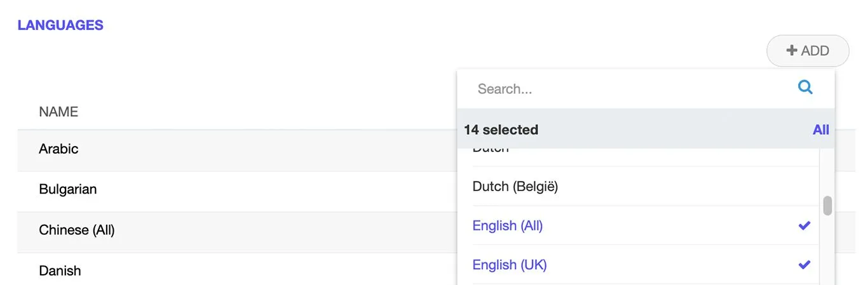868x285 pixels.
Task: Click the 14 selected count label
Action: pyautogui.click(x=501, y=129)
